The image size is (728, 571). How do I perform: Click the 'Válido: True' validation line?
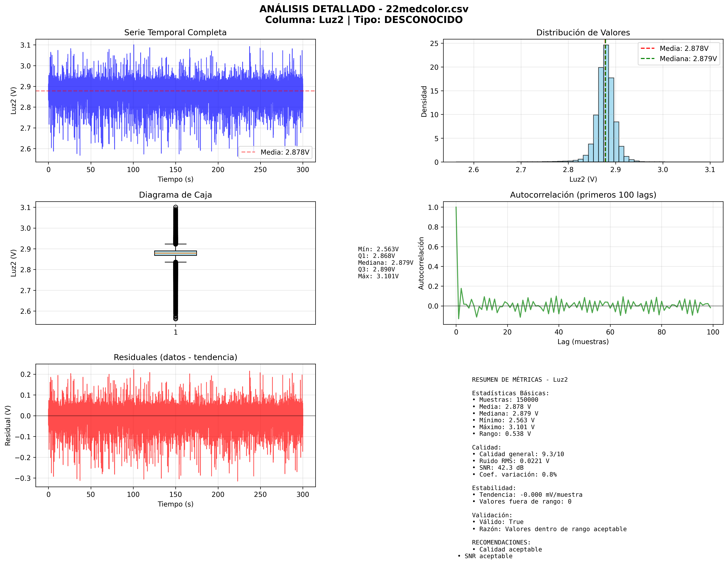(x=498, y=522)
